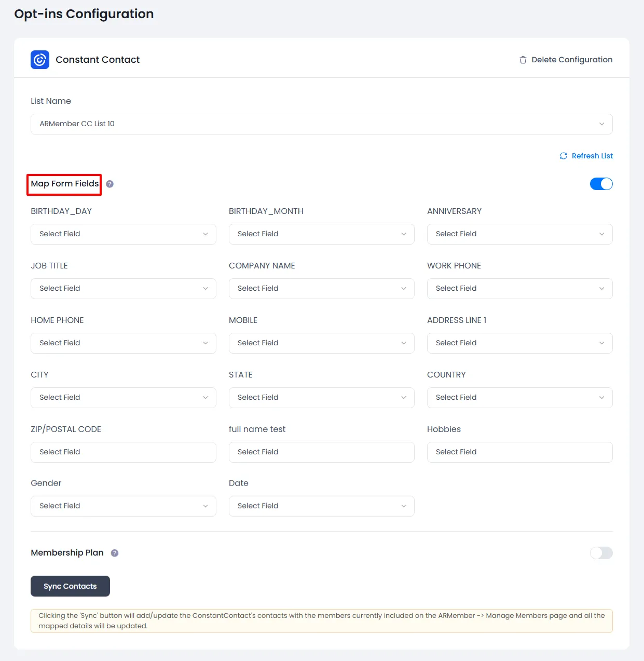This screenshot has width=644, height=661.
Task: Disable the Map Form Fields toggle
Action: [601, 184]
